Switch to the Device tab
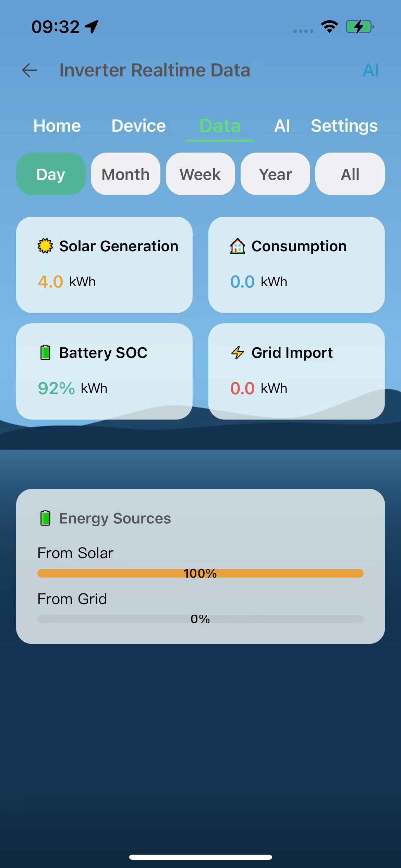This screenshot has height=868, width=401. coord(138,126)
